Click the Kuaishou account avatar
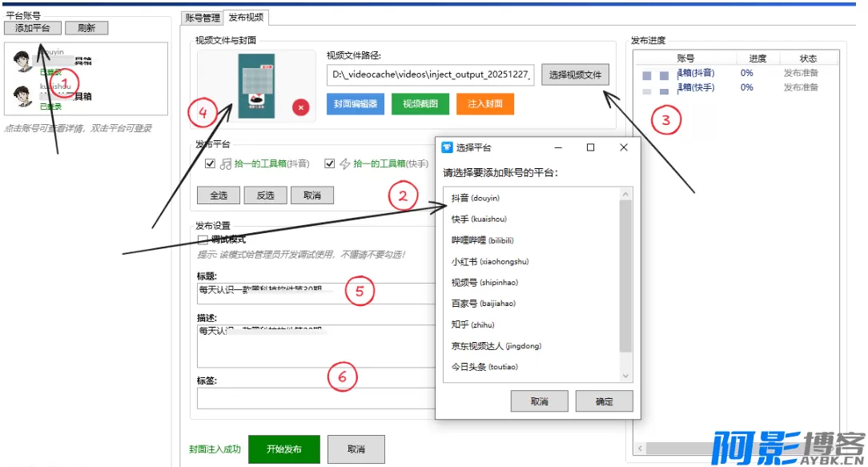The image size is (868, 467). [22, 96]
